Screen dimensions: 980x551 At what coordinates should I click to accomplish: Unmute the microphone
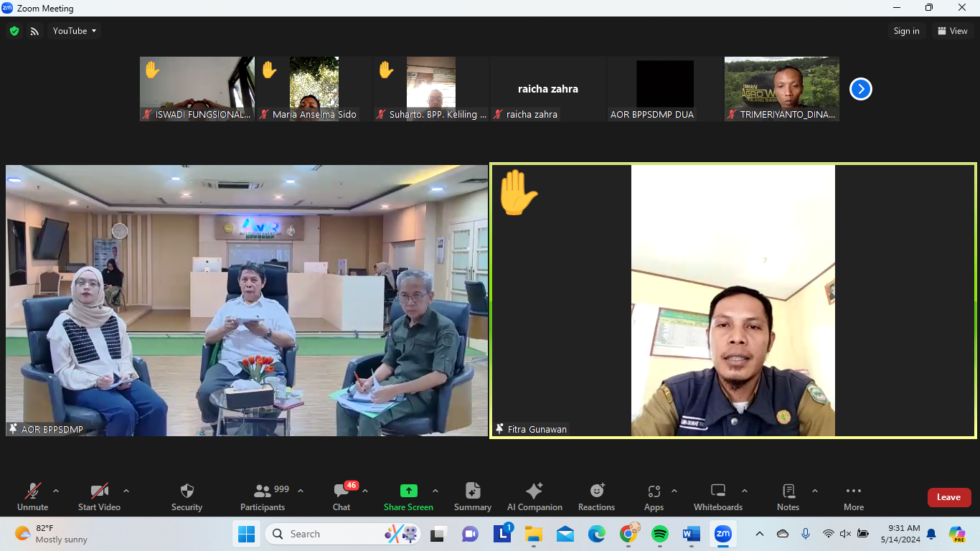coord(32,495)
